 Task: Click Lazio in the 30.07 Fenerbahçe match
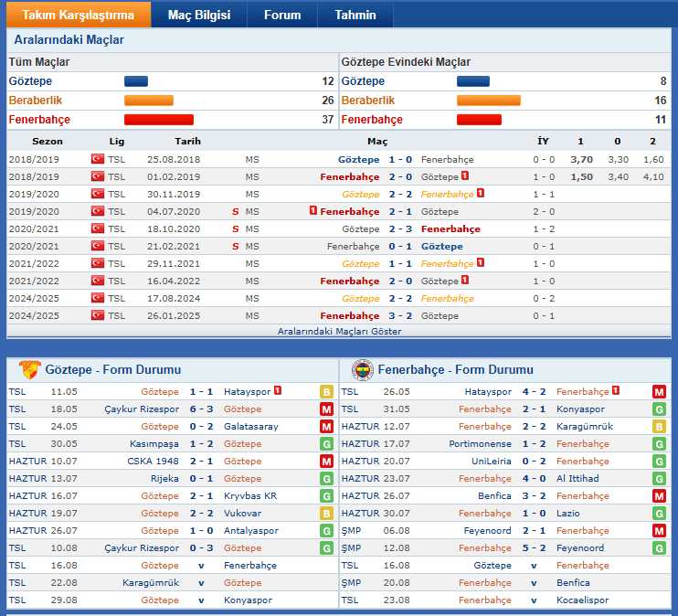[x=568, y=513]
